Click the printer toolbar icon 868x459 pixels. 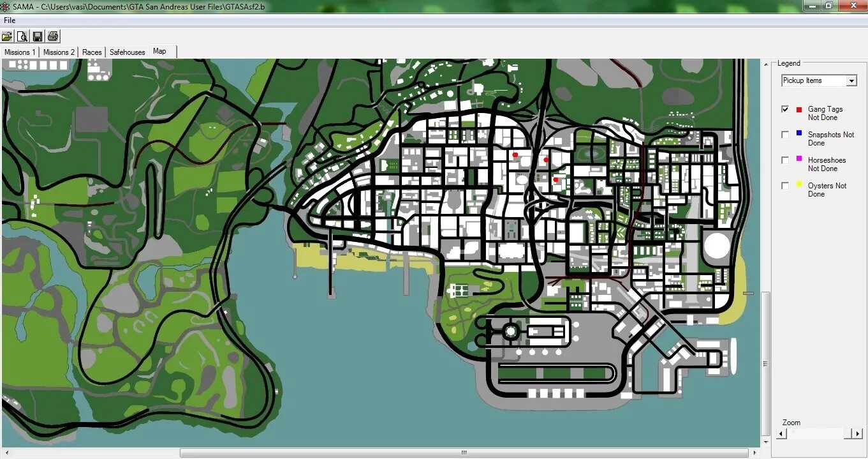pyautogui.click(x=53, y=36)
